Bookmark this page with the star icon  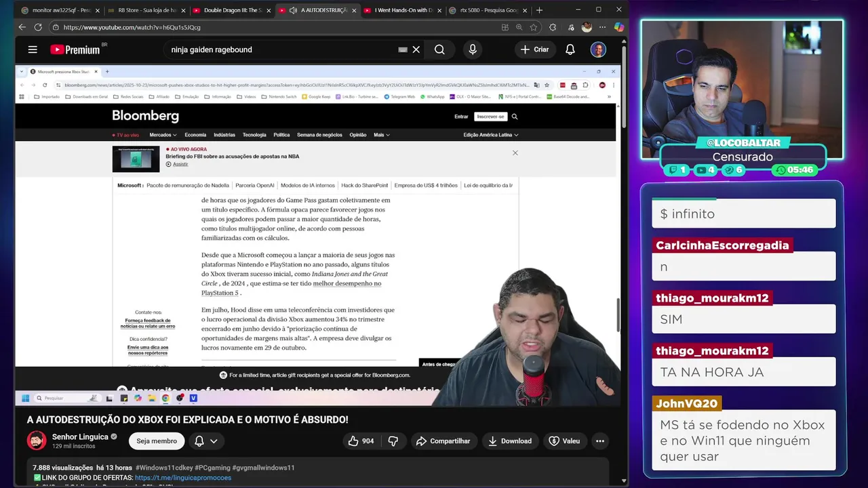534,27
